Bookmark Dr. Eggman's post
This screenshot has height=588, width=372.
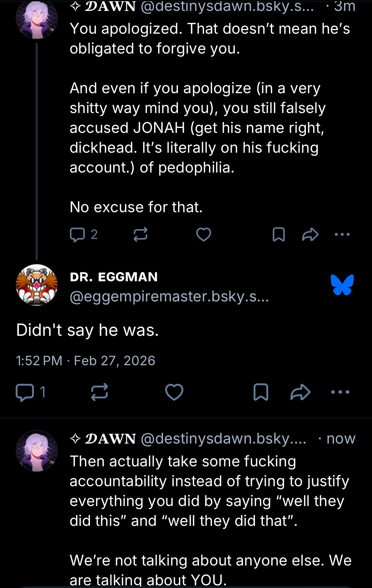tap(261, 392)
